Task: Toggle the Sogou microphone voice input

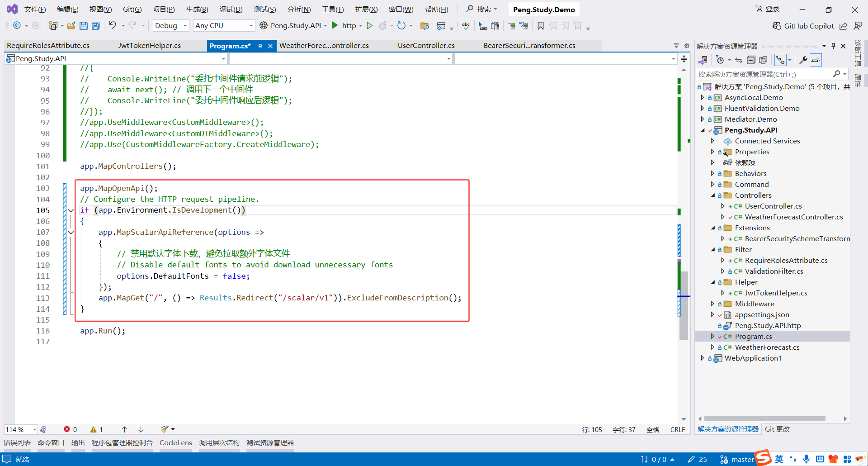Action: [x=806, y=459]
